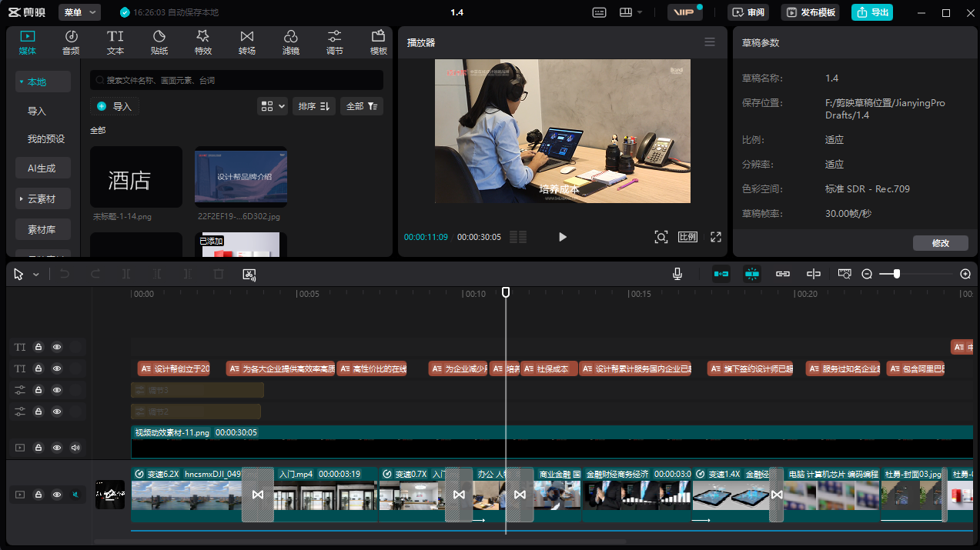
Task: Expand the 排序 sort dropdown
Action: (x=314, y=106)
